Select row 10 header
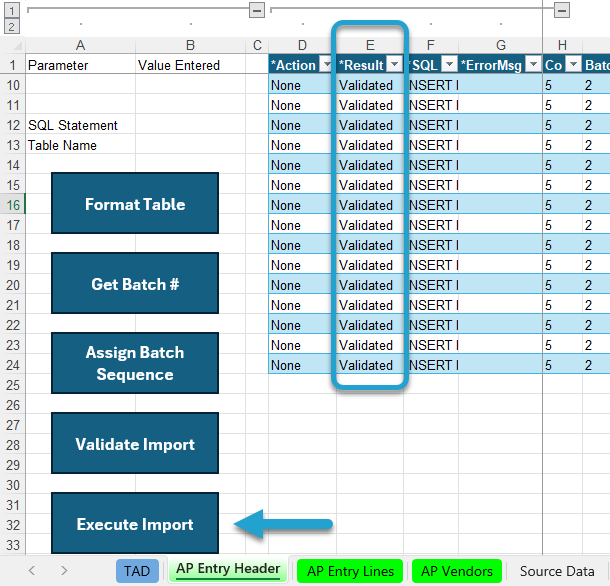The height and width of the screenshot is (586, 610). [13, 85]
